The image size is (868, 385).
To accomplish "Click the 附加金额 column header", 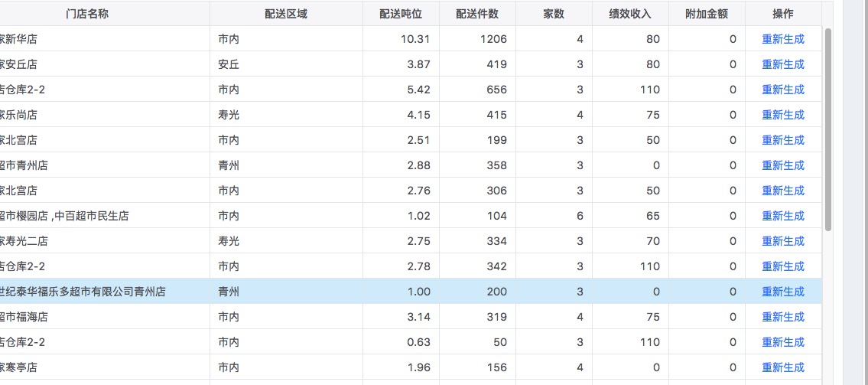I will click(x=707, y=14).
